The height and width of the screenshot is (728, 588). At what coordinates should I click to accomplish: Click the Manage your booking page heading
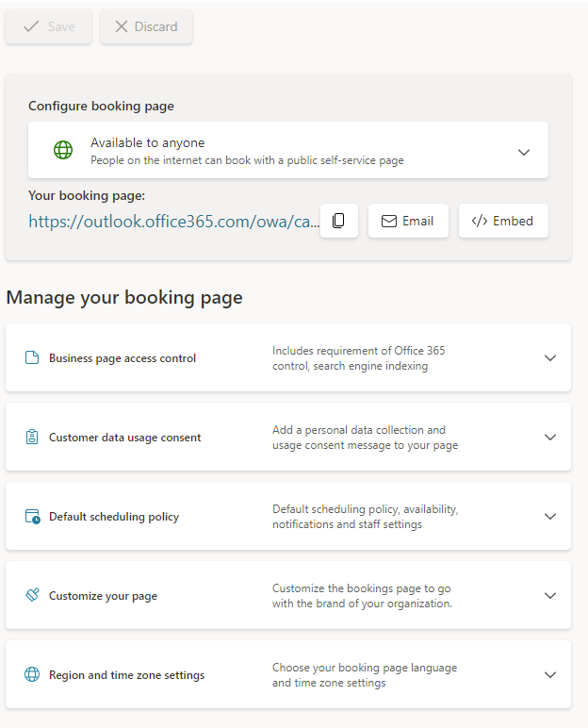124,298
